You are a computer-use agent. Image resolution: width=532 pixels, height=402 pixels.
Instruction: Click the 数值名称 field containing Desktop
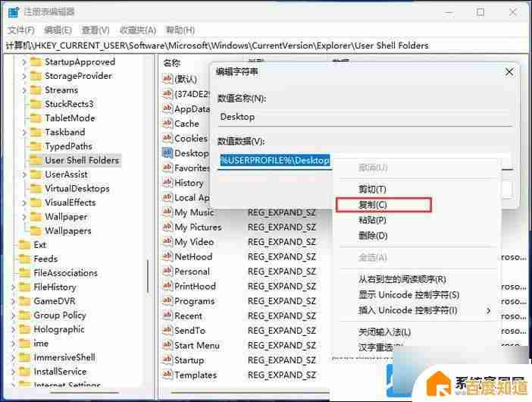tap(365, 117)
